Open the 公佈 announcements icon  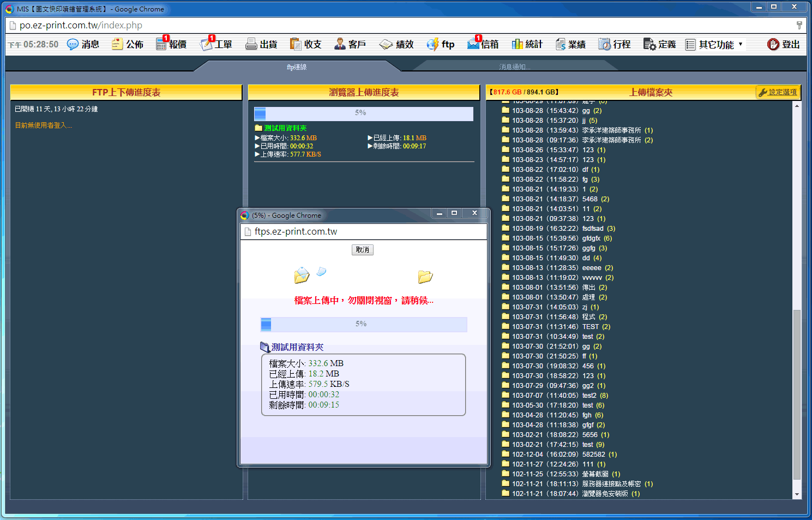point(117,45)
